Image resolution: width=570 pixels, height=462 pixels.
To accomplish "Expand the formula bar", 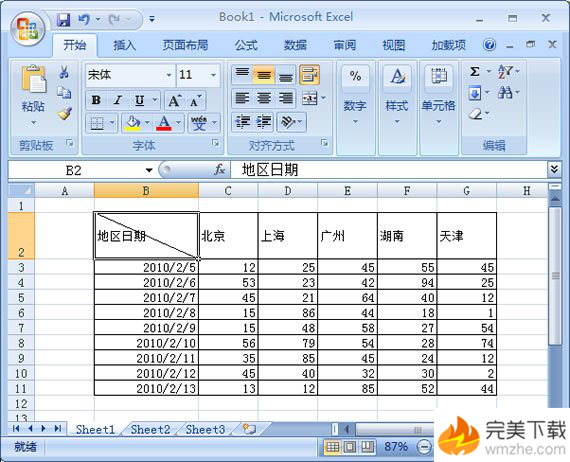I will tap(554, 169).
